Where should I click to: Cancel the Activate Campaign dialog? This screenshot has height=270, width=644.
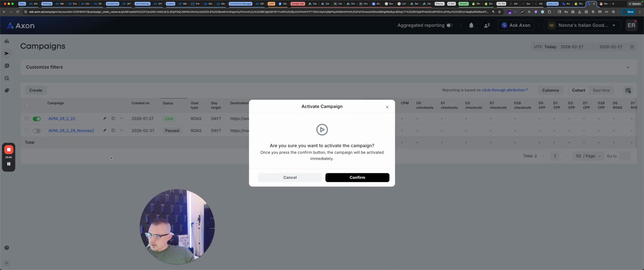click(290, 178)
